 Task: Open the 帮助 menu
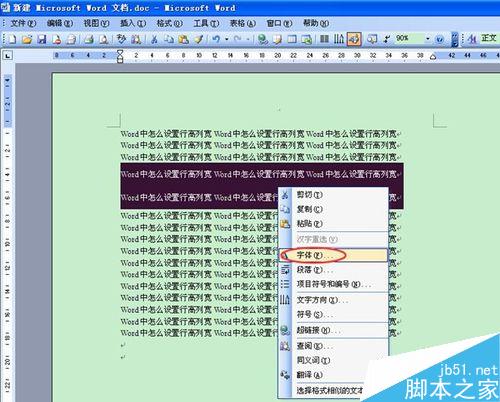[x=316, y=23]
